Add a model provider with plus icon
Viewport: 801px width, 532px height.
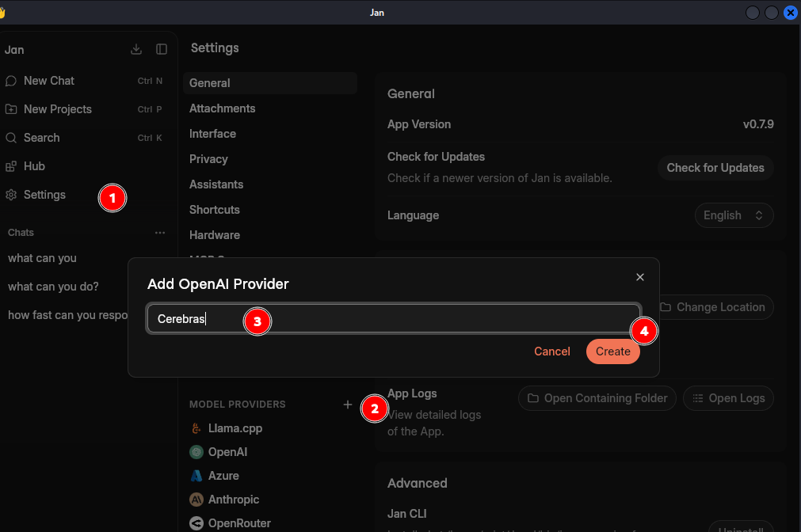(x=348, y=405)
